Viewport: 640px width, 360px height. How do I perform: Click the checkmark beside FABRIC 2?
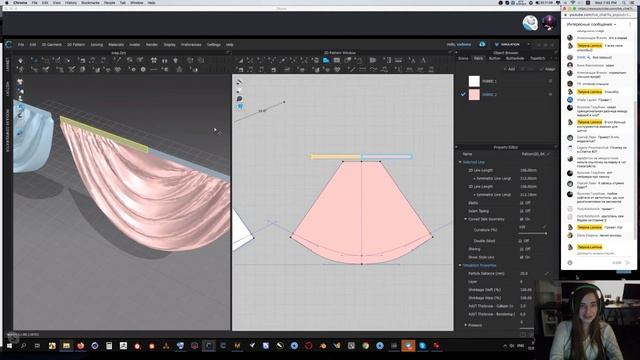click(x=463, y=94)
